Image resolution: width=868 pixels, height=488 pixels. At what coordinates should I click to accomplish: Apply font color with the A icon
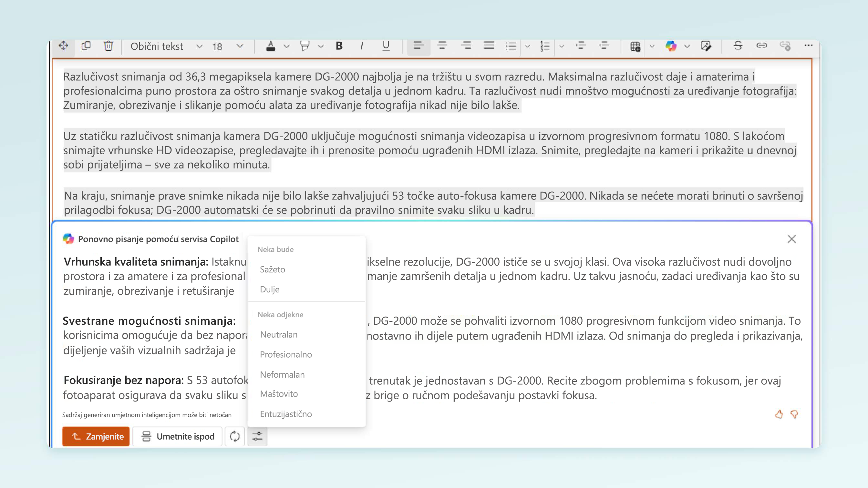(x=271, y=46)
